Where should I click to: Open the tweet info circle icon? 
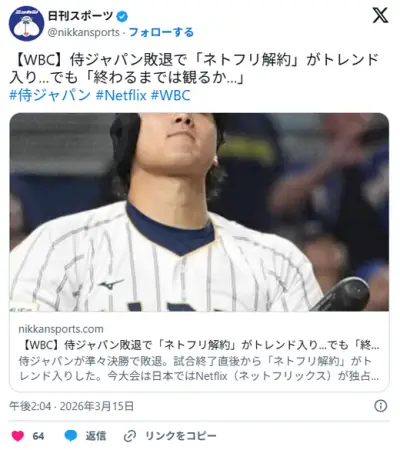[x=381, y=406]
